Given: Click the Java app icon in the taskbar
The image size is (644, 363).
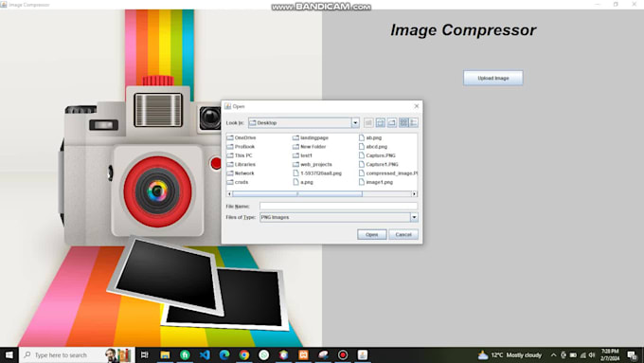Looking at the screenshot, I should pyautogui.click(x=363, y=354).
